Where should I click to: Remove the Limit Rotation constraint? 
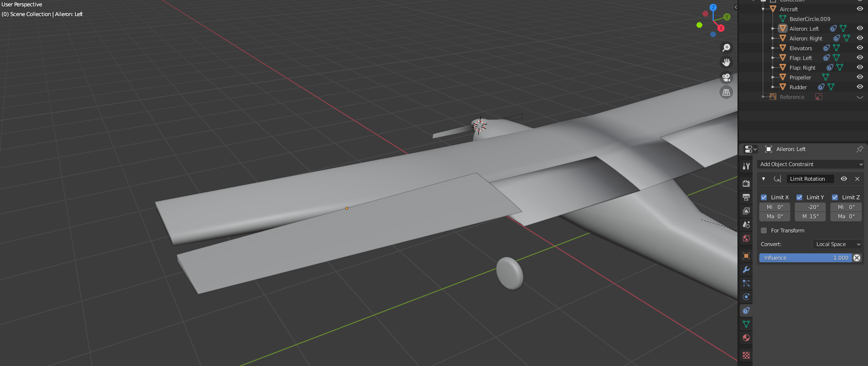(x=857, y=179)
